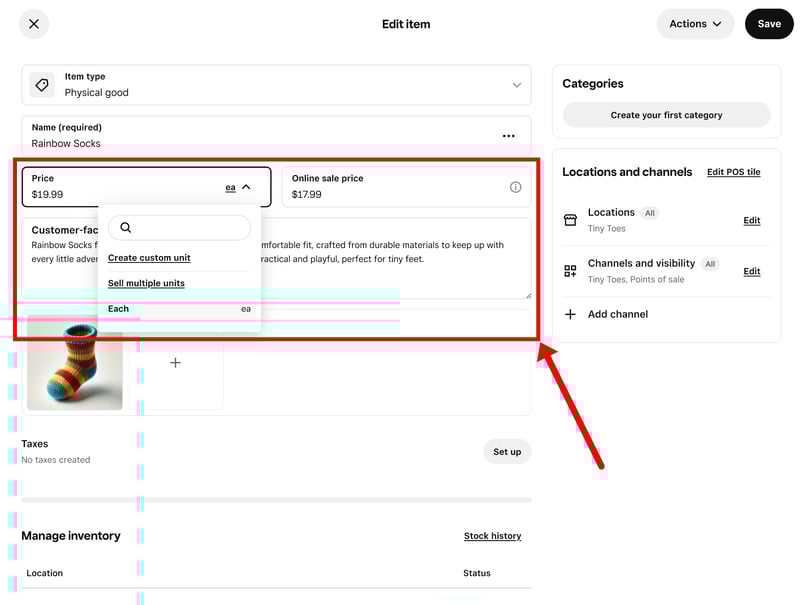Open the Actions dropdown

point(695,24)
